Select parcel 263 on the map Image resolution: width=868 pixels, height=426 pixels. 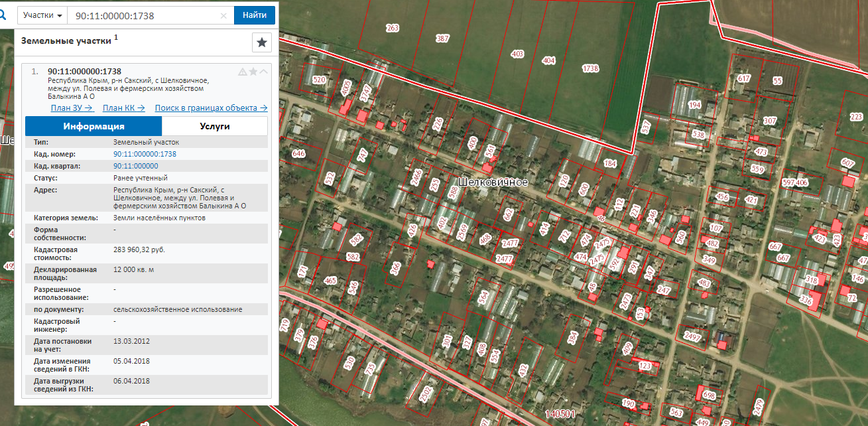click(x=392, y=28)
